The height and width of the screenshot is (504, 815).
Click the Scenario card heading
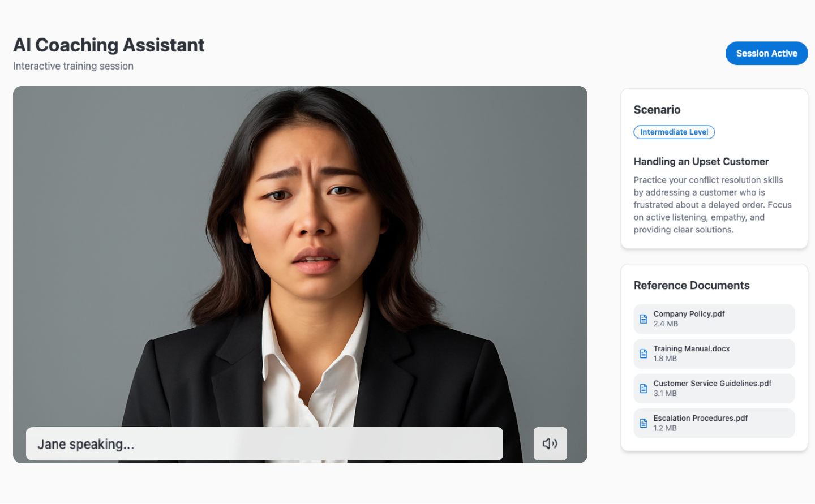coord(657,110)
